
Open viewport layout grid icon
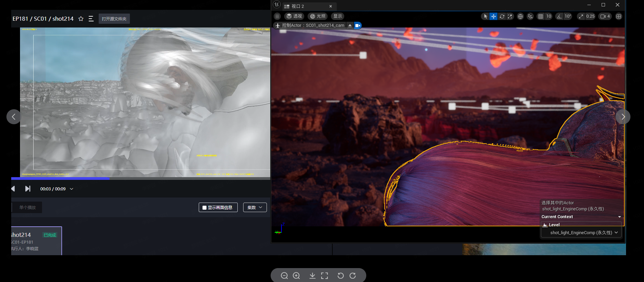click(x=619, y=16)
